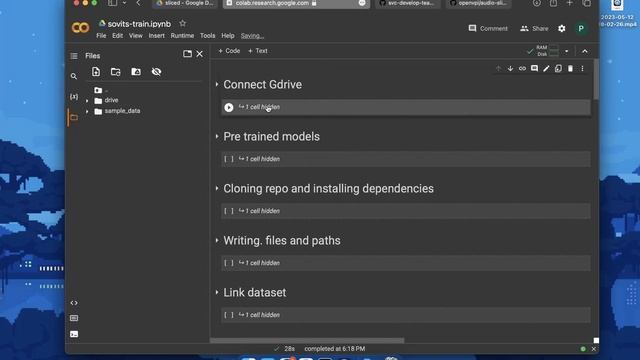
Task: Add a new Text cell
Action: (x=258, y=51)
